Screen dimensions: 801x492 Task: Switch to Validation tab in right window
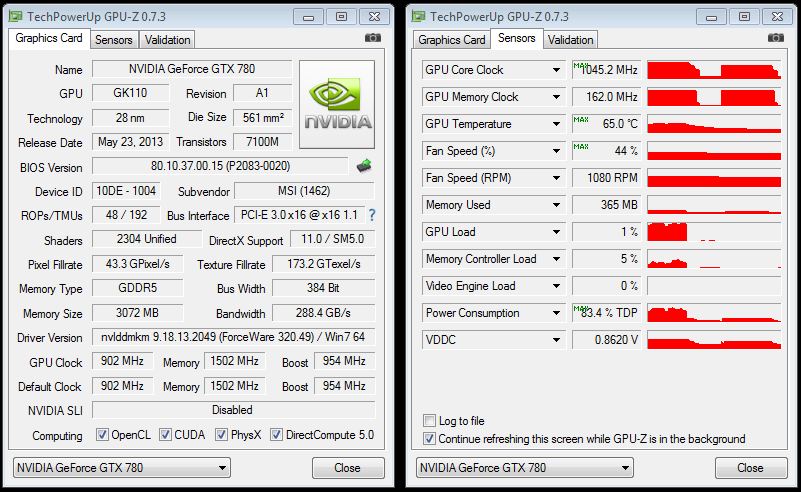click(x=571, y=40)
